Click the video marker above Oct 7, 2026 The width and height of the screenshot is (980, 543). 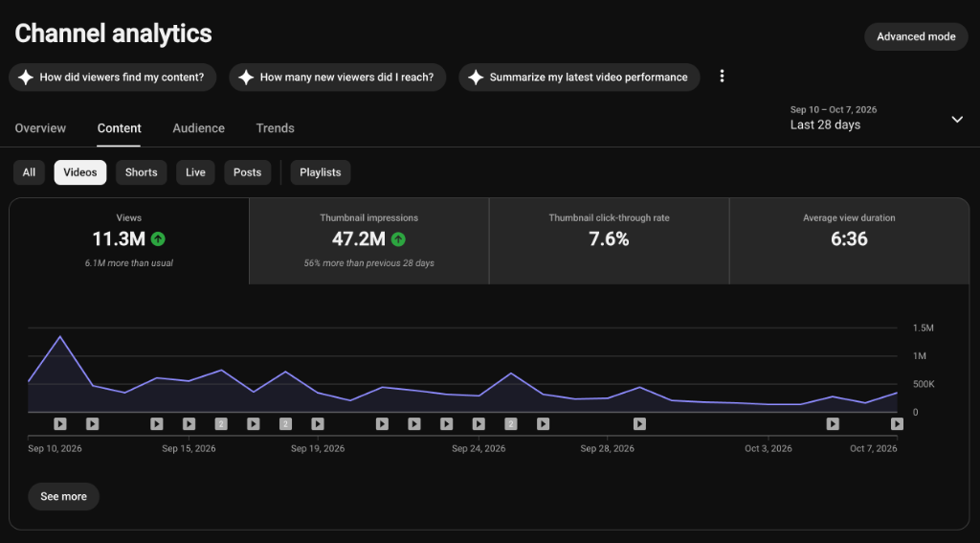tap(897, 424)
